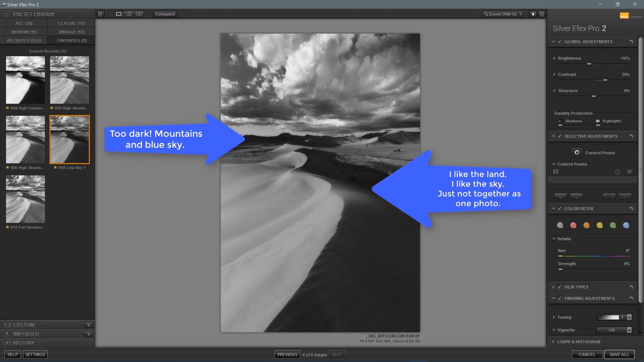Choose blue color filter circle
This screenshot has height=362, width=644.
(x=626, y=225)
